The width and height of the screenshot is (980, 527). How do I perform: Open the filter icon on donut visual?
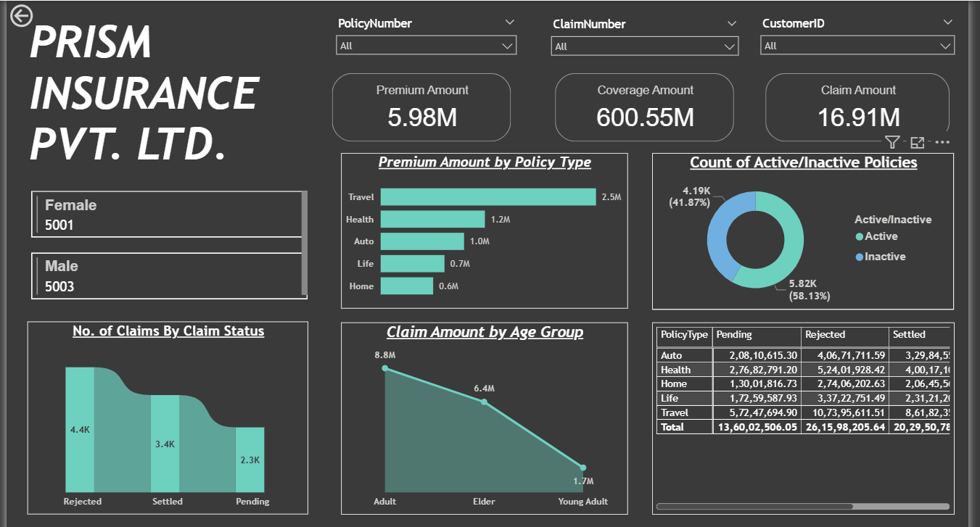pyautogui.click(x=892, y=142)
